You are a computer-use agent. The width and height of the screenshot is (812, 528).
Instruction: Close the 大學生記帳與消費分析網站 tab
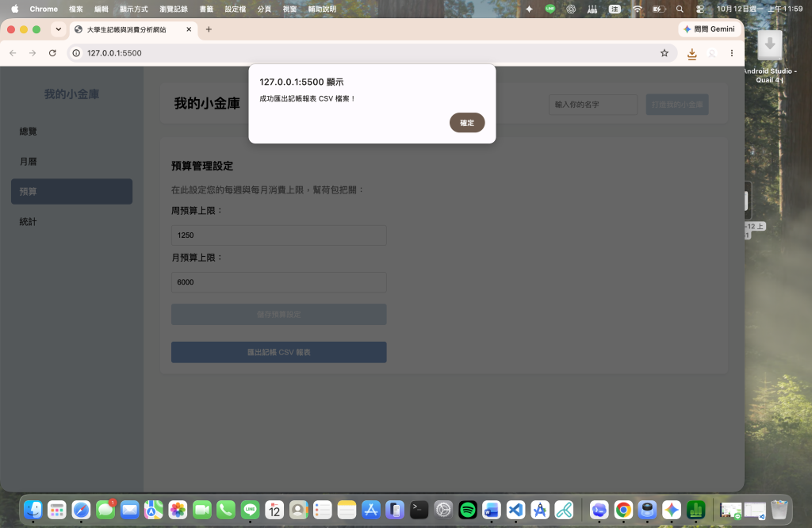click(x=189, y=29)
